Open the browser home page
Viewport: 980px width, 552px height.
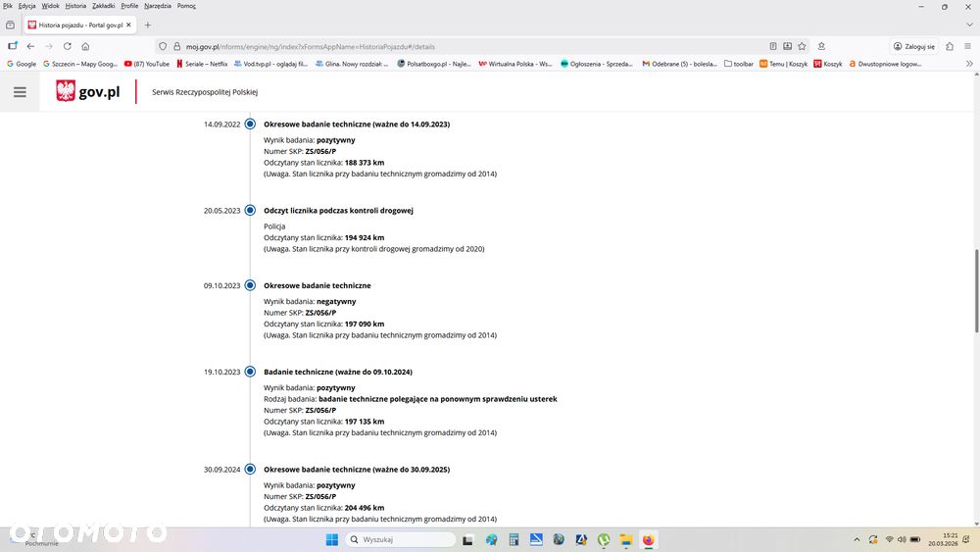tap(85, 46)
